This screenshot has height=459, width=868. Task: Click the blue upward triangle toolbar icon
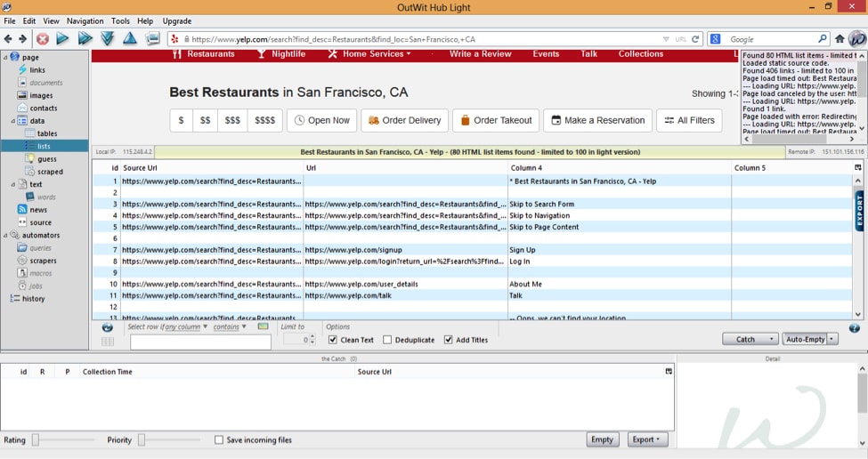(x=130, y=39)
